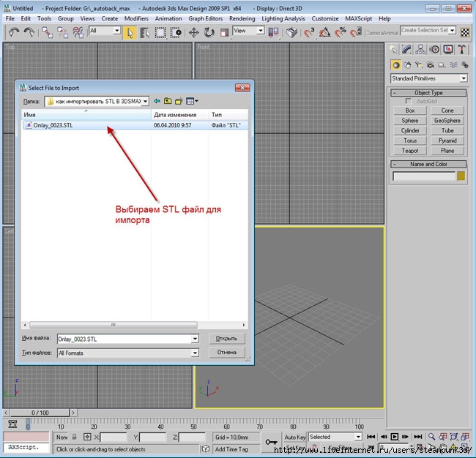
Task: Create new folder in import dialog
Action: pos(179,101)
